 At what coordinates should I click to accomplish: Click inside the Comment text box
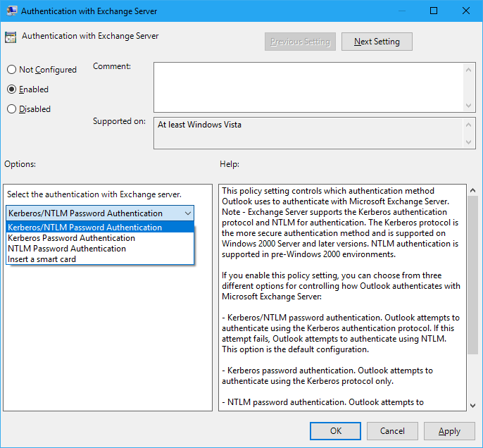pyautogui.click(x=309, y=87)
